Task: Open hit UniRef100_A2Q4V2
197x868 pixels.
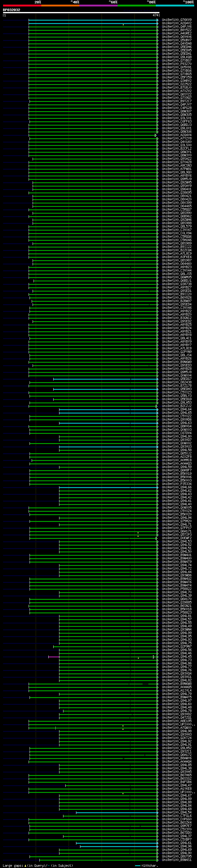Action: [x=176, y=23]
